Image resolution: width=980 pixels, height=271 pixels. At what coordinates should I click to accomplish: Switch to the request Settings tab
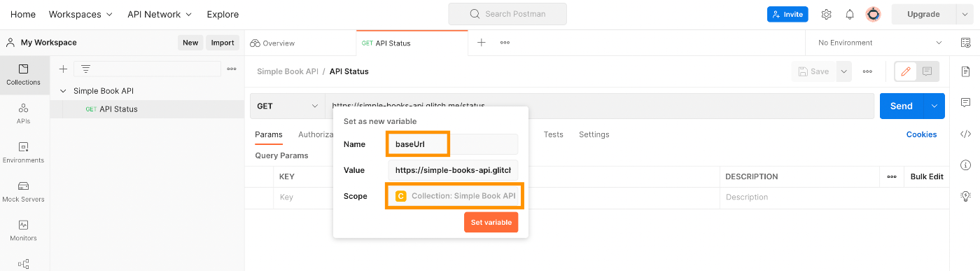tap(594, 134)
